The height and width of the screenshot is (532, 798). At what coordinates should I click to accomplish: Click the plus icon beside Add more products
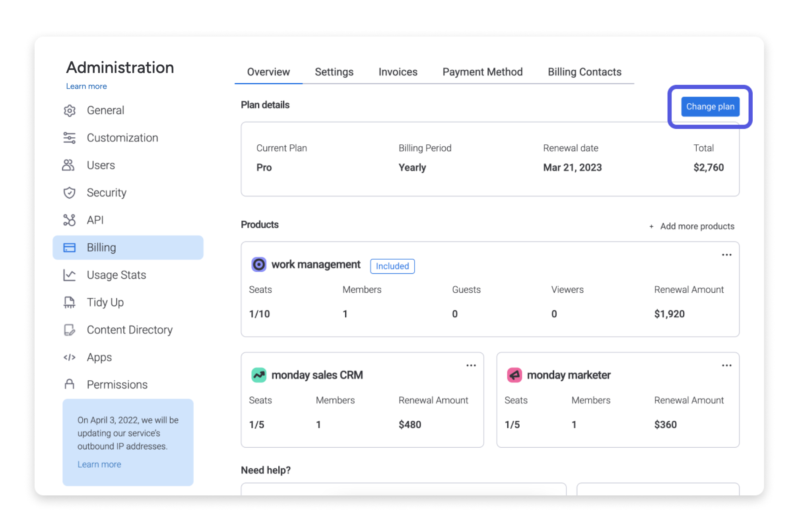coord(651,227)
